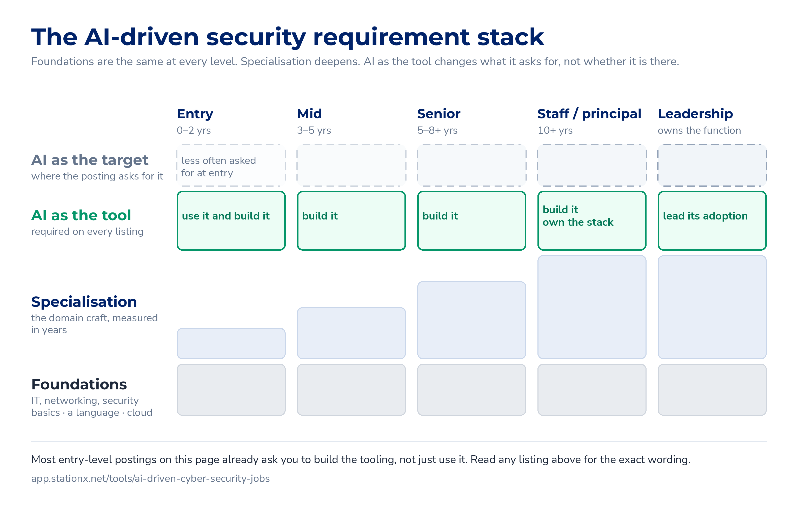The height and width of the screenshot is (532, 798).
Task: Click the 'Specialisation' row label
Action: pyautogui.click(x=84, y=302)
